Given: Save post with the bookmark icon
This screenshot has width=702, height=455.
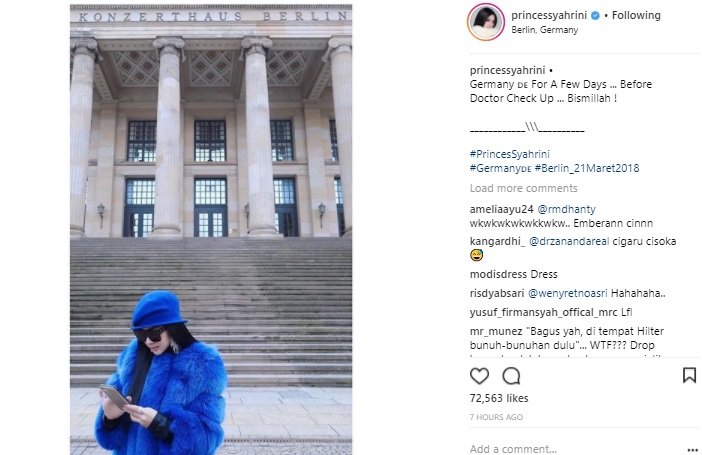Looking at the screenshot, I should coord(689,375).
